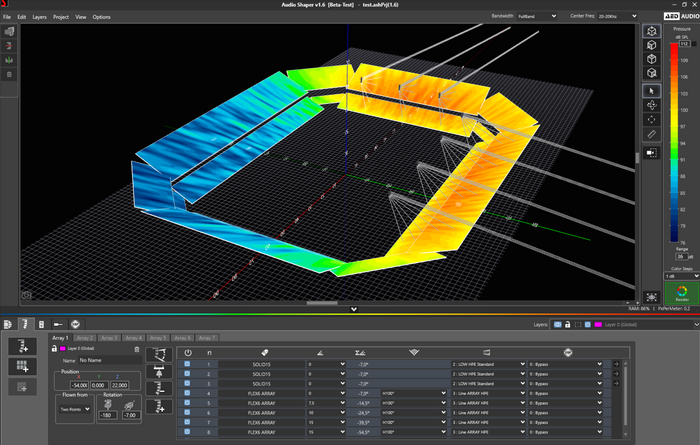Add a new line array with plus icon

(22, 346)
